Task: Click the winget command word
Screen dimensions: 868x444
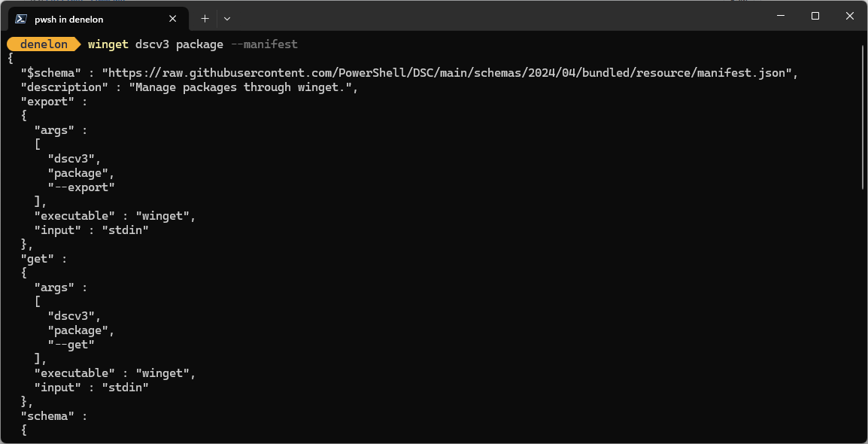Action: [108, 44]
